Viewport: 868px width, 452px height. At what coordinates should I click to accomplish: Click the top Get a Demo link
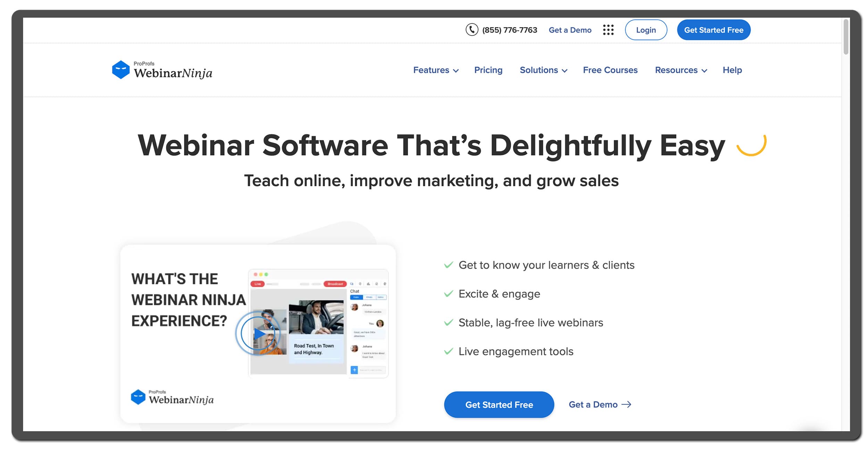[570, 30]
